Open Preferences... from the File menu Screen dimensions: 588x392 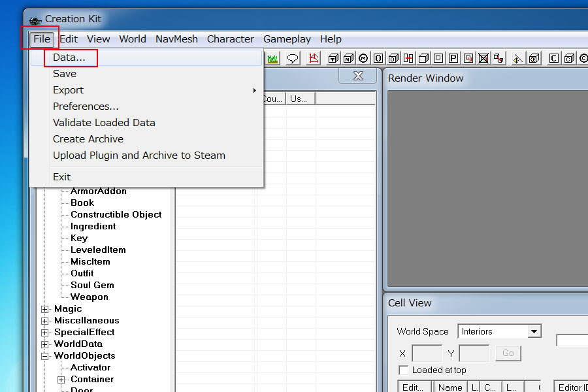[146, 106]
